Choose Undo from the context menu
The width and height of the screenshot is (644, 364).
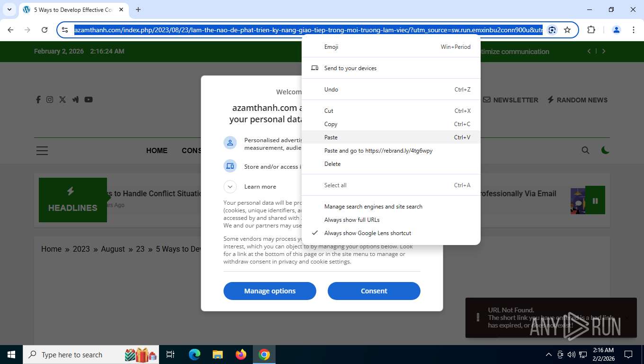coord(391,90)
